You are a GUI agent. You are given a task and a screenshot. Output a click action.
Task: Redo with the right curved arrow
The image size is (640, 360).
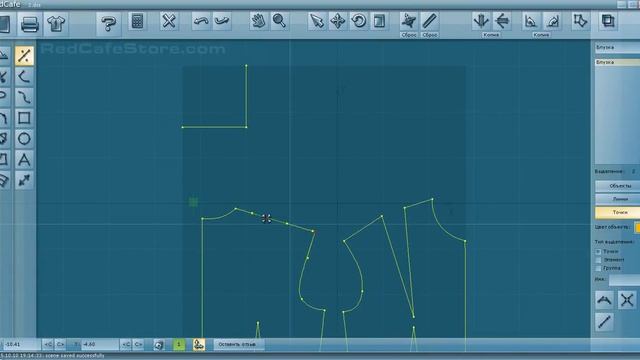[222, 21]
